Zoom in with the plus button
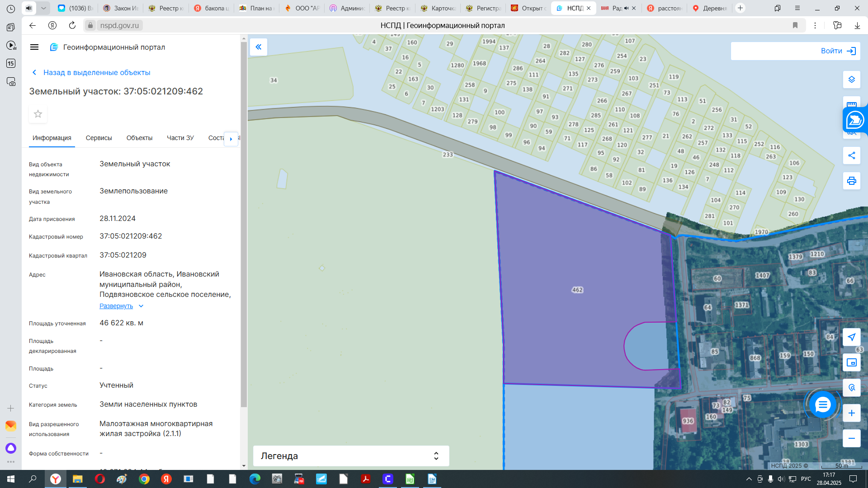 (851, 413)
